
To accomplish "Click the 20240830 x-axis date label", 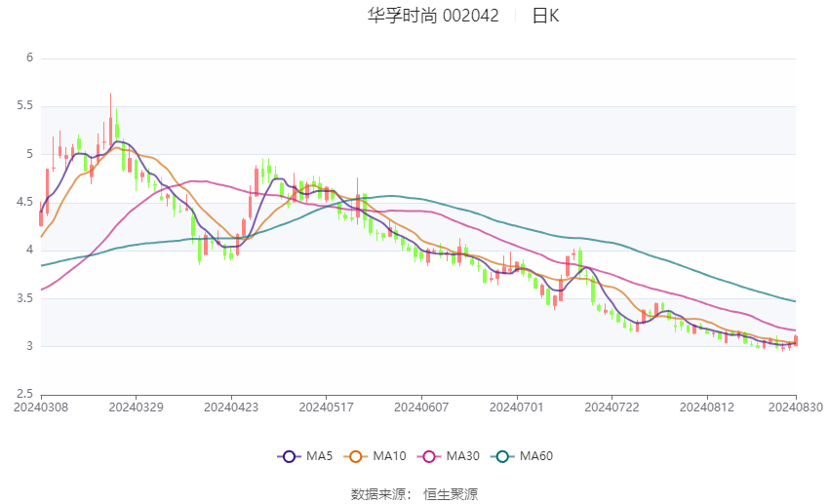I will tap(795, 407).
